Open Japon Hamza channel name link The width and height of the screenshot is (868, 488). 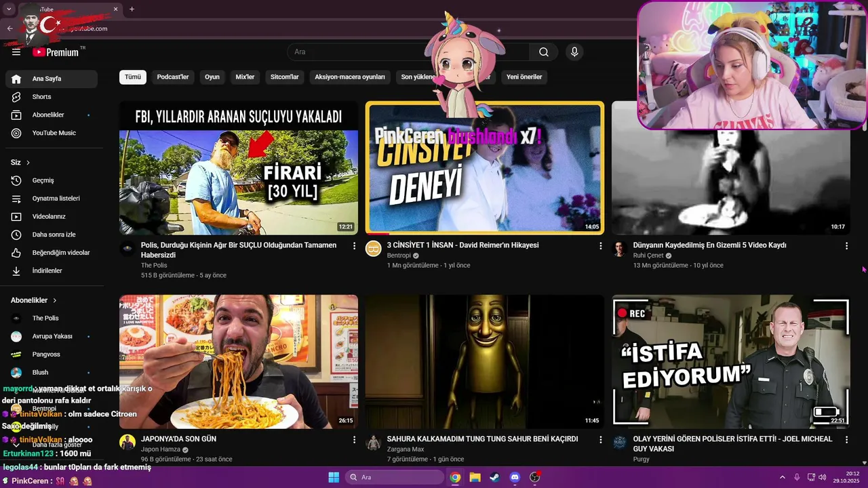[161, 449]
